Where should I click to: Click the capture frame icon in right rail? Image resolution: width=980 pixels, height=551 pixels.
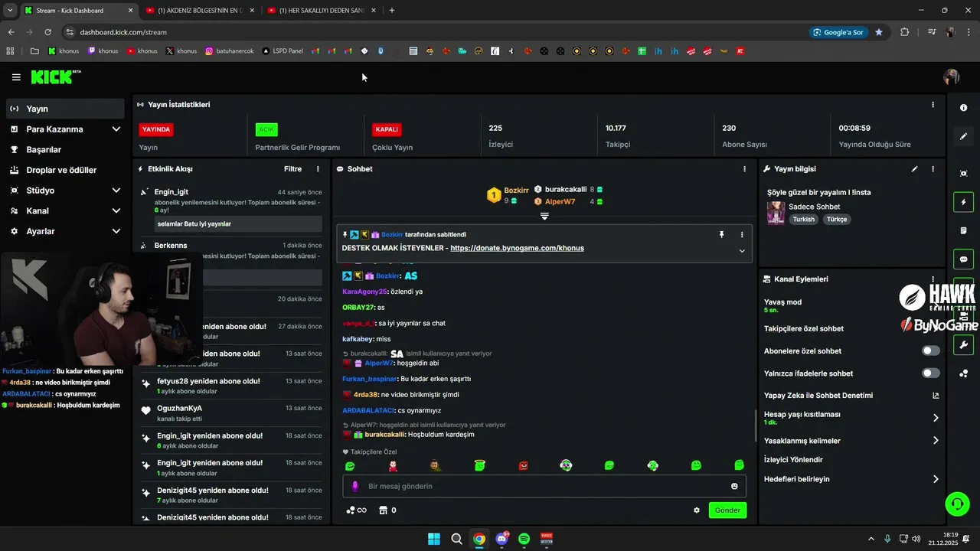pyautogui.click(x=963, y=174)
